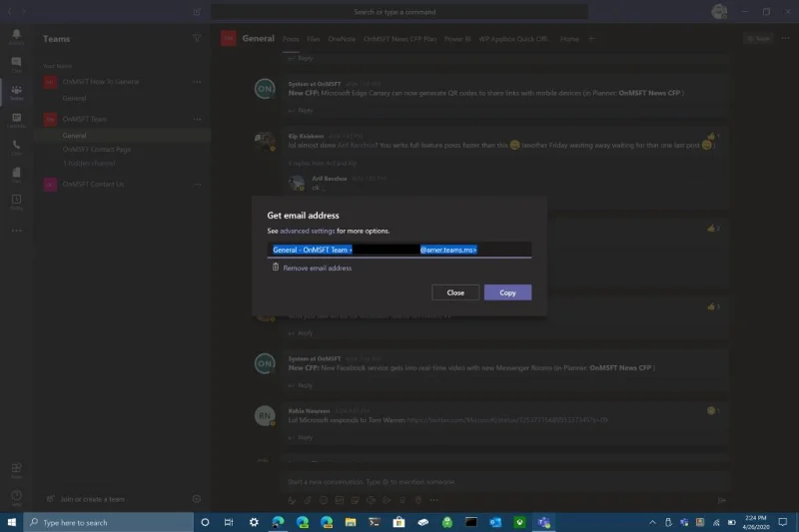Select the email address text field
799x532 pixels.
pos(399,250)
